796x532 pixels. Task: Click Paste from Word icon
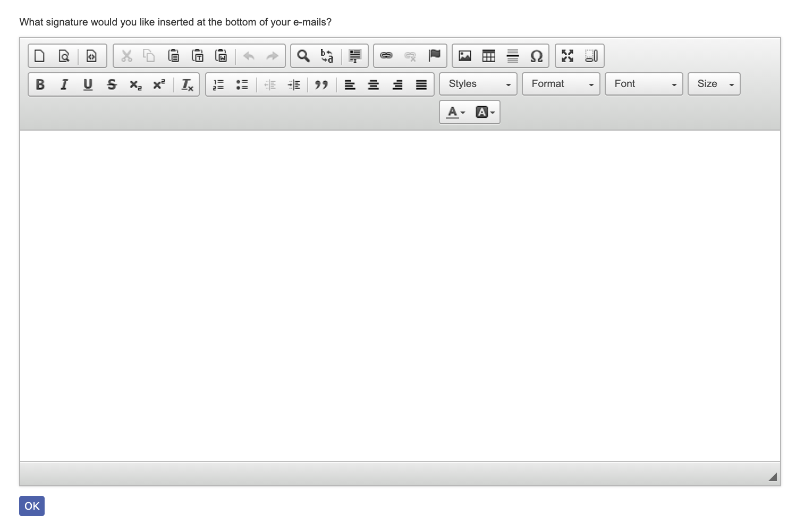click(x=221, y=56)
